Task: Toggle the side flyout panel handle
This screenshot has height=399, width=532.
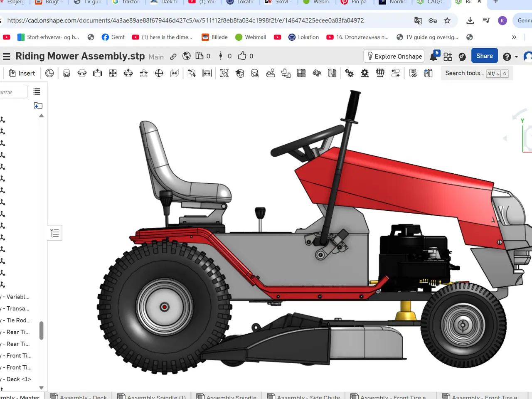Action: point(55,233)
